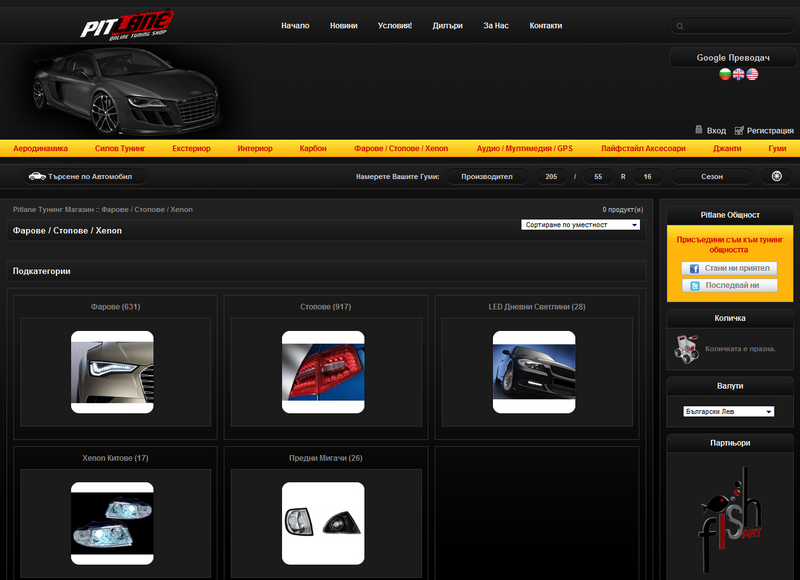Image resolution: width=800 pixels, height=580 pixels.
Task: Select the UK flag translation
Action: point(738,74)
